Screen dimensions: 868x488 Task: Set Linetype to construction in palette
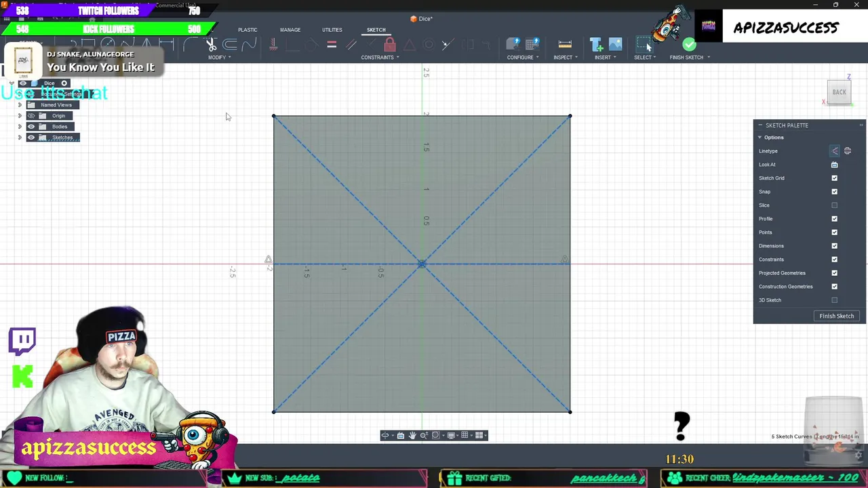pos(834,151)
